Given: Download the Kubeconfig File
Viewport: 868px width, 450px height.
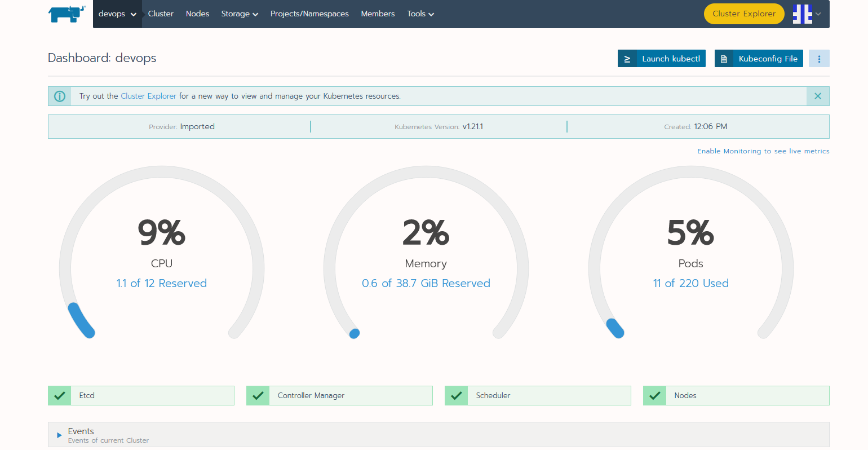Looking at the screenshot, I should pyautogui.click(x=759, y=59).
